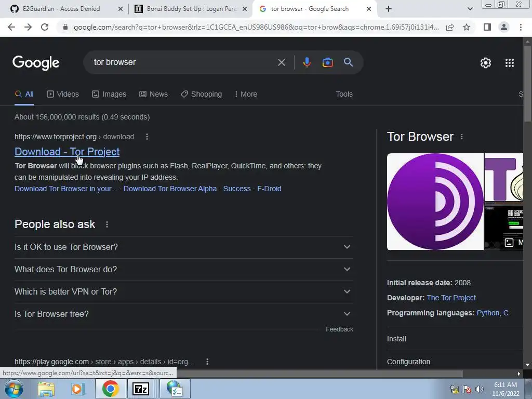Screen dimensions: 532x399
Task: Expand 'Which is better VPN or Tor?'
Action: (183, 292)
